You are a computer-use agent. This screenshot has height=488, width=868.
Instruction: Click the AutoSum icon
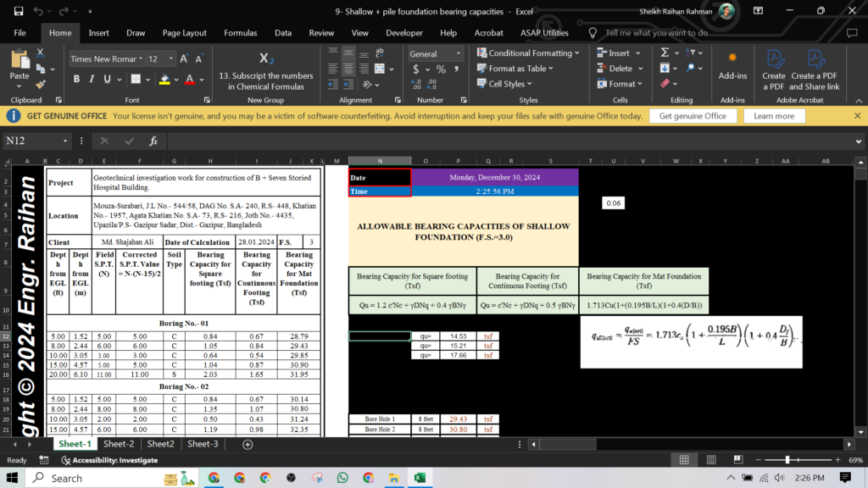click(665, 52)
